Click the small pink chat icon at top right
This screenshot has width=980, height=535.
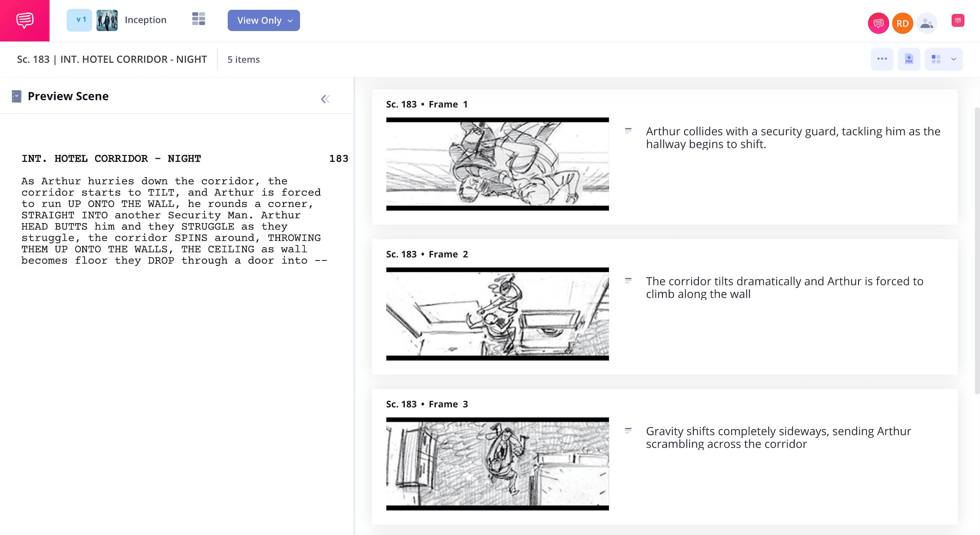957,20
